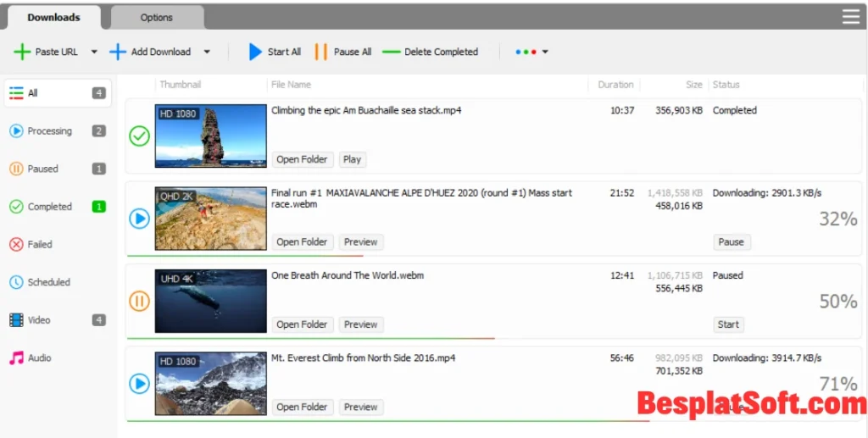Click the HD 1080 sea stack thumbnail
Viewport: 868px width, 438px height.
tap(211, 136)
